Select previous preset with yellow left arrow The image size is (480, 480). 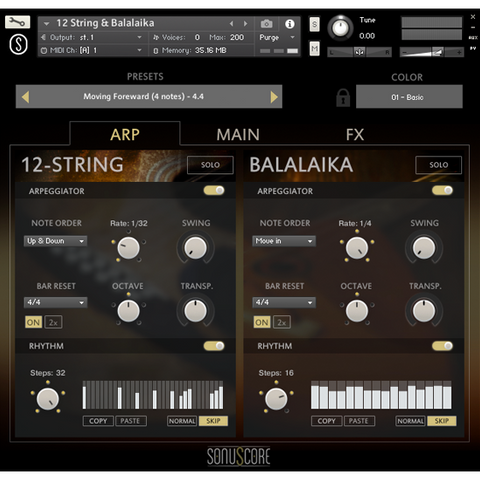pos(25,97)
